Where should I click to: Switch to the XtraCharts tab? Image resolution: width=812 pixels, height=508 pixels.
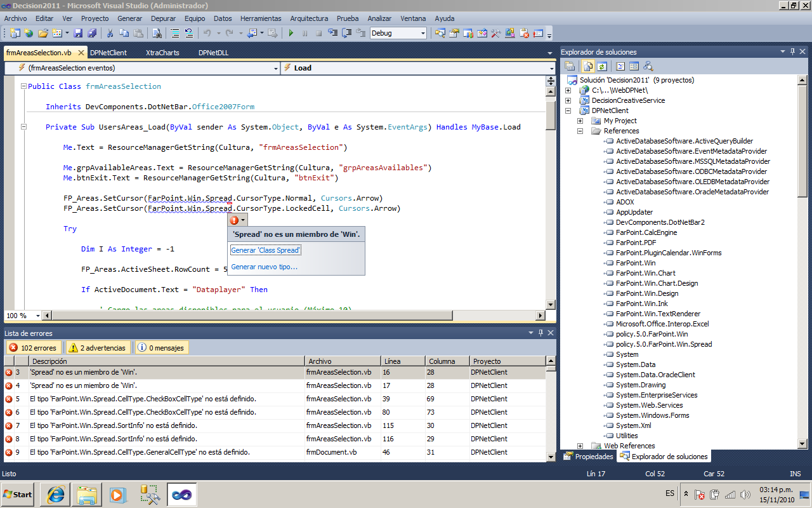tap(162, 53)
